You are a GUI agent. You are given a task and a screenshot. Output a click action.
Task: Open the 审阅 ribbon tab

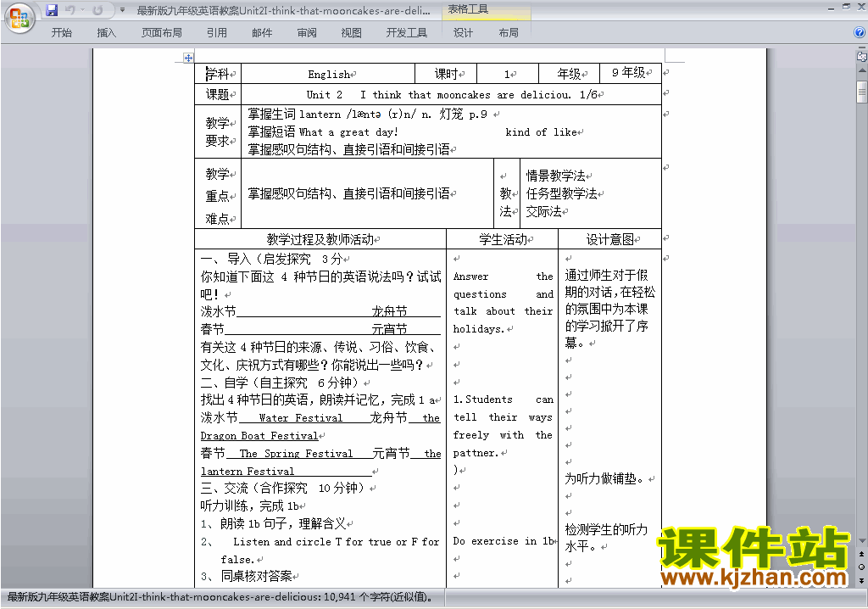point(307,33)
